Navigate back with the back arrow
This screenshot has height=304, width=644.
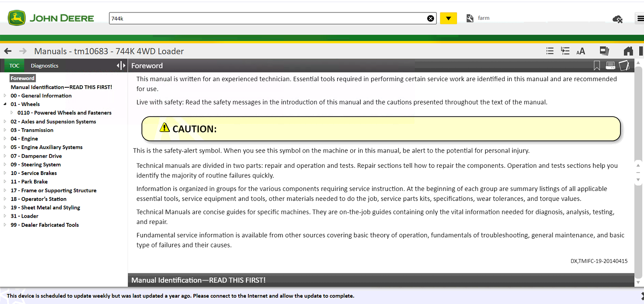click(x=8, y=51)
